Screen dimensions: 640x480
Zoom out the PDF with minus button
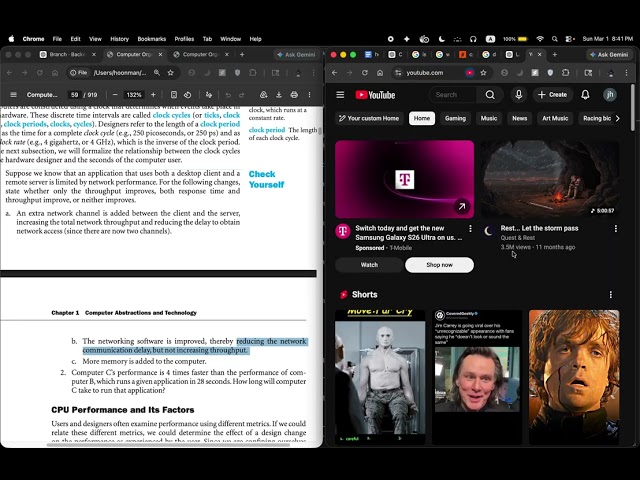click(115, 95)
